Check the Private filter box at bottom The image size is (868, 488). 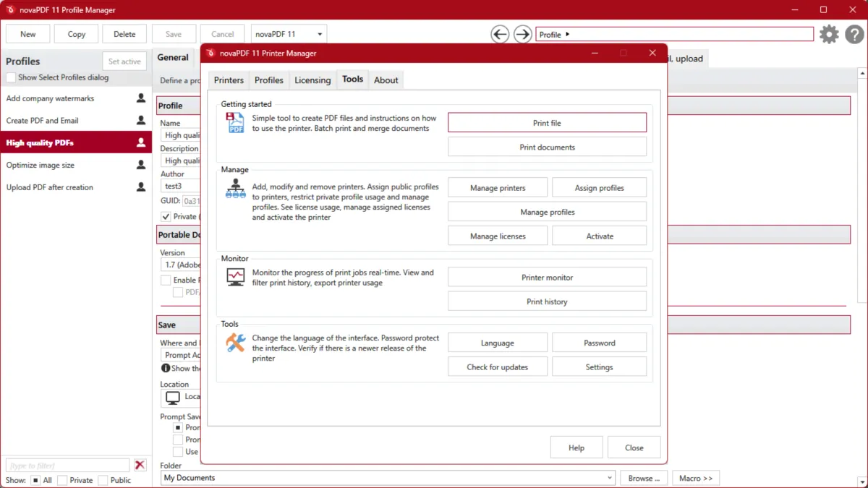(62, 480)
